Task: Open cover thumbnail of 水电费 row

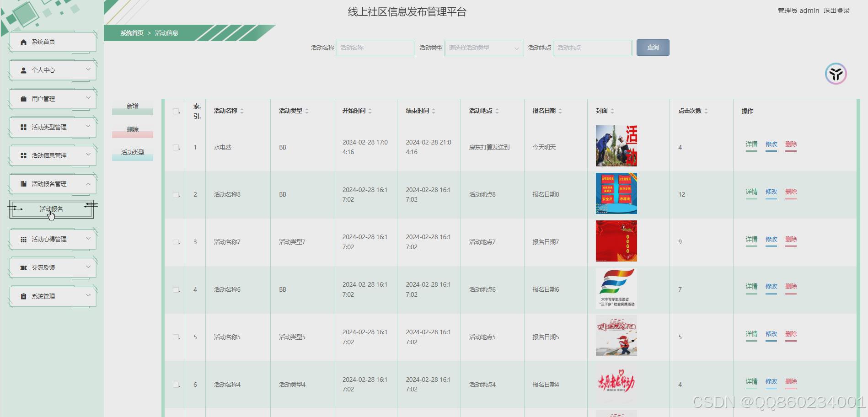Action: point(616,146)
